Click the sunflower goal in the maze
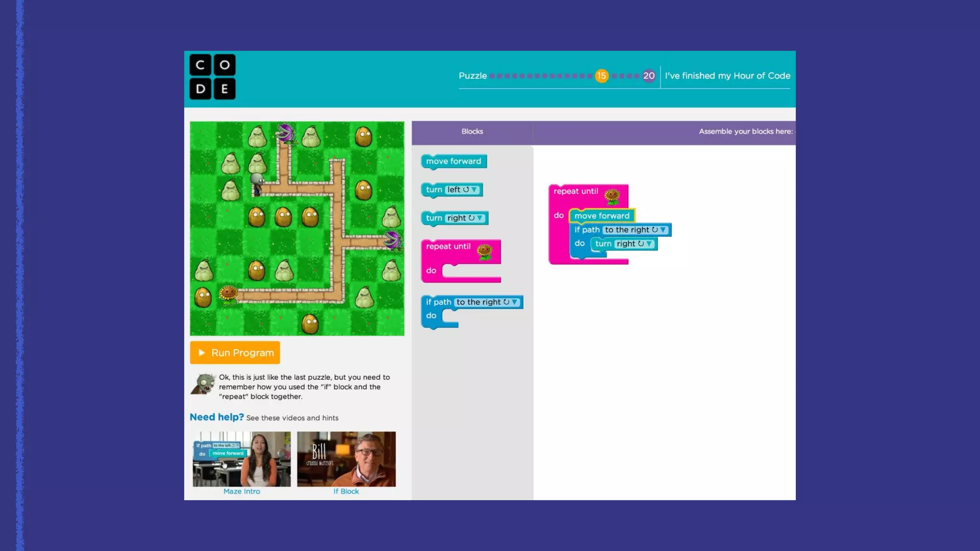Viewport: 980px width, 551px height. point(228,295)
